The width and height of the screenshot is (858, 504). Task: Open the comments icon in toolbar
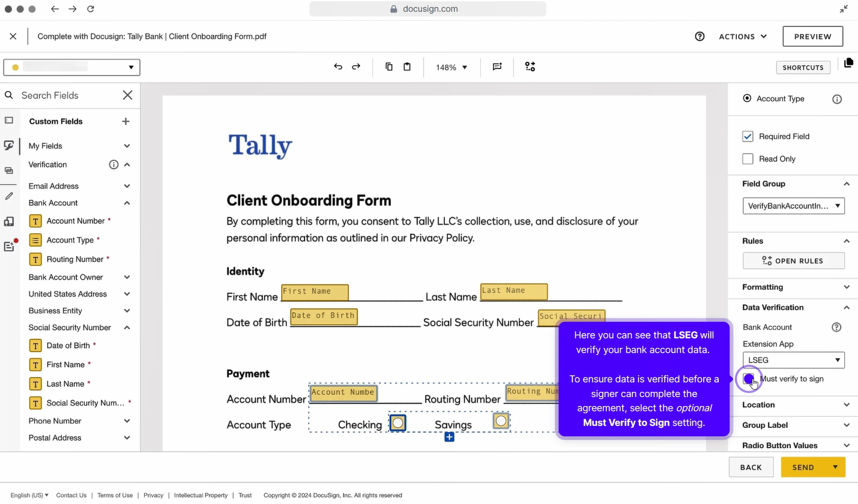497,67
